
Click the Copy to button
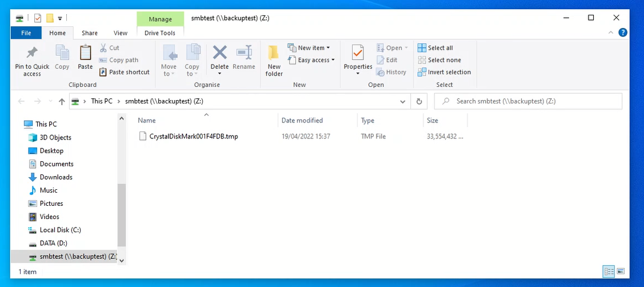(192, 61)
